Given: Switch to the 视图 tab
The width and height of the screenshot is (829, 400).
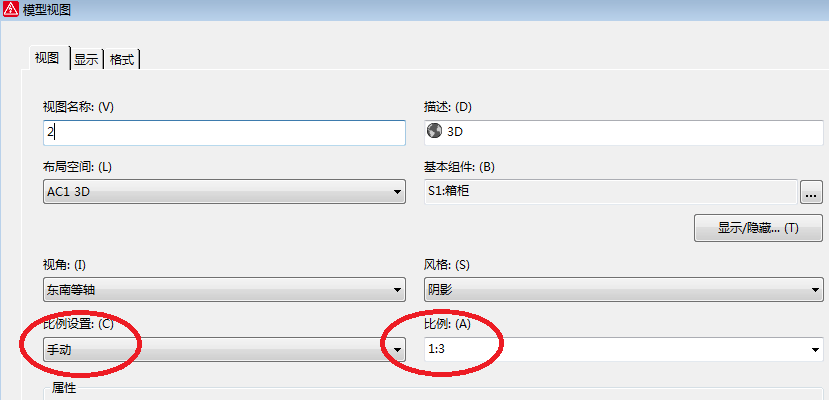Looking at the screenshot, I should click(x=48, y=58).
